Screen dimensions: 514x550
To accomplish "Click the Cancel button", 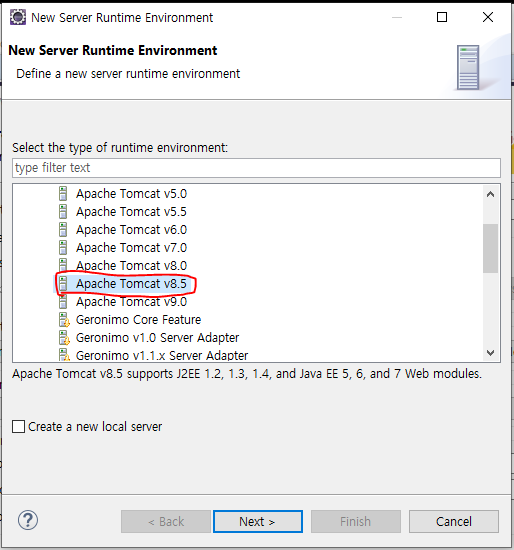I will pyautogui.click(x=454, y=522).
